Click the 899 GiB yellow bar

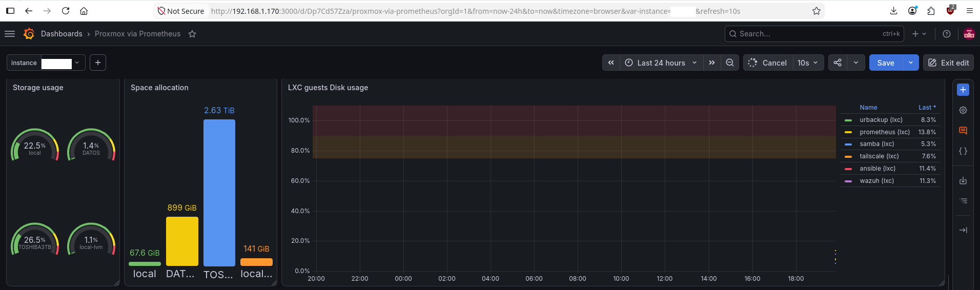(182, 241)
